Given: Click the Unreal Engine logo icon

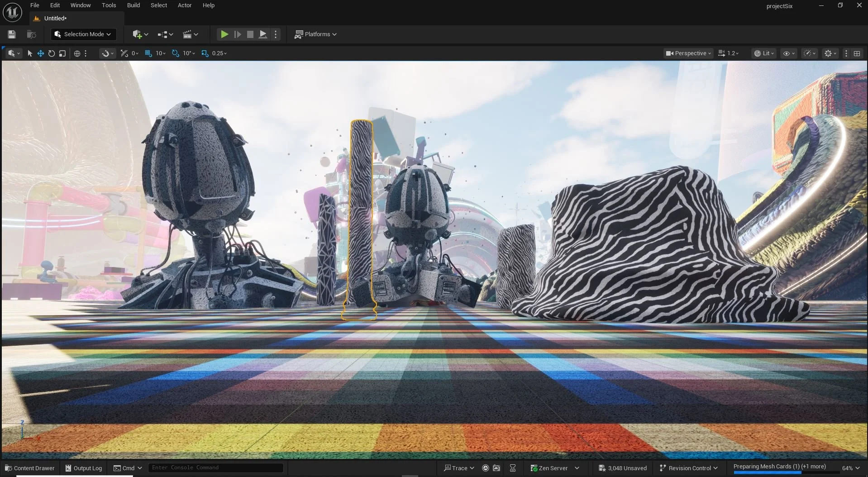Looking at the screenshot, I should click(12, 12).
